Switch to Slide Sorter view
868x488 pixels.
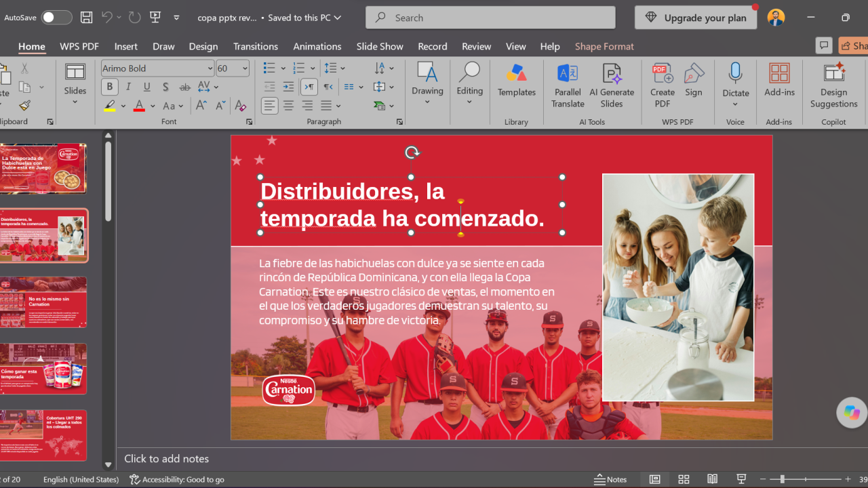click(684, 479)
